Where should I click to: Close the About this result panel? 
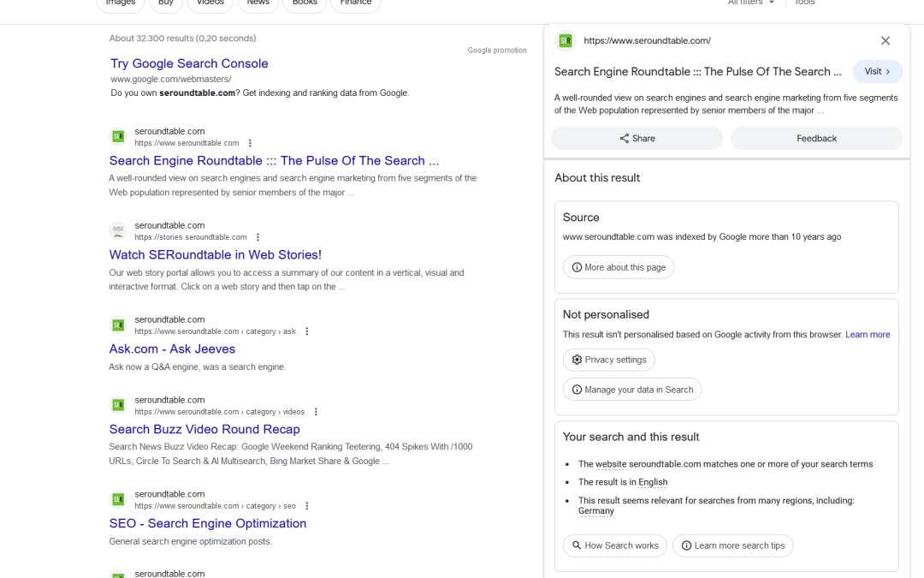[x=885, y=41]
